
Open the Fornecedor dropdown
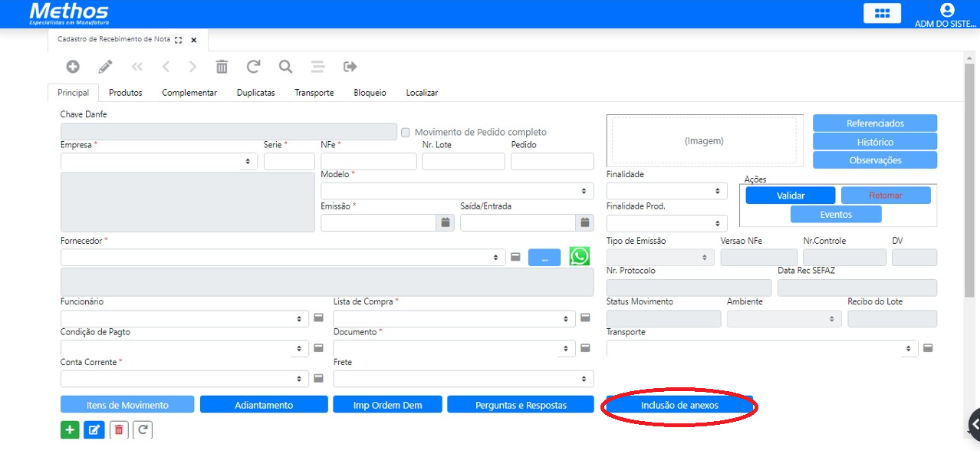click(283, 258)
